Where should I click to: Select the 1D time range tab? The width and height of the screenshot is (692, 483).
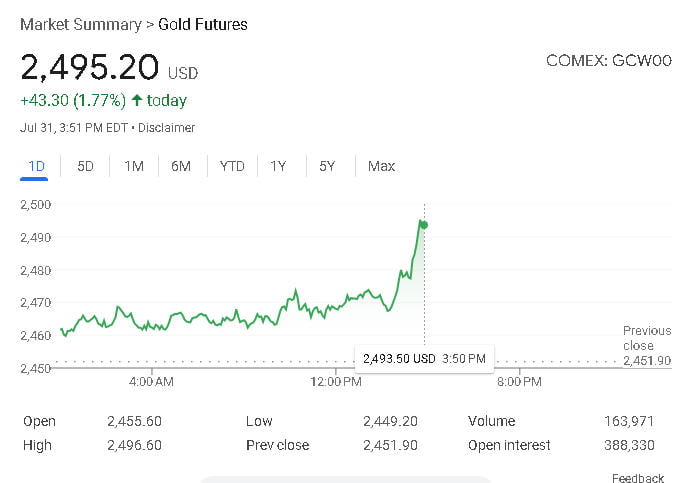37,166
